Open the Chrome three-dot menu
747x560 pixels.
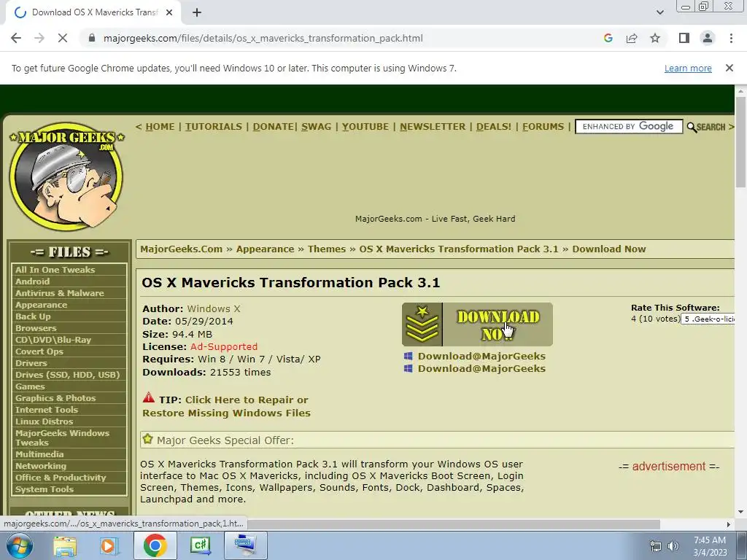(731, 38)
